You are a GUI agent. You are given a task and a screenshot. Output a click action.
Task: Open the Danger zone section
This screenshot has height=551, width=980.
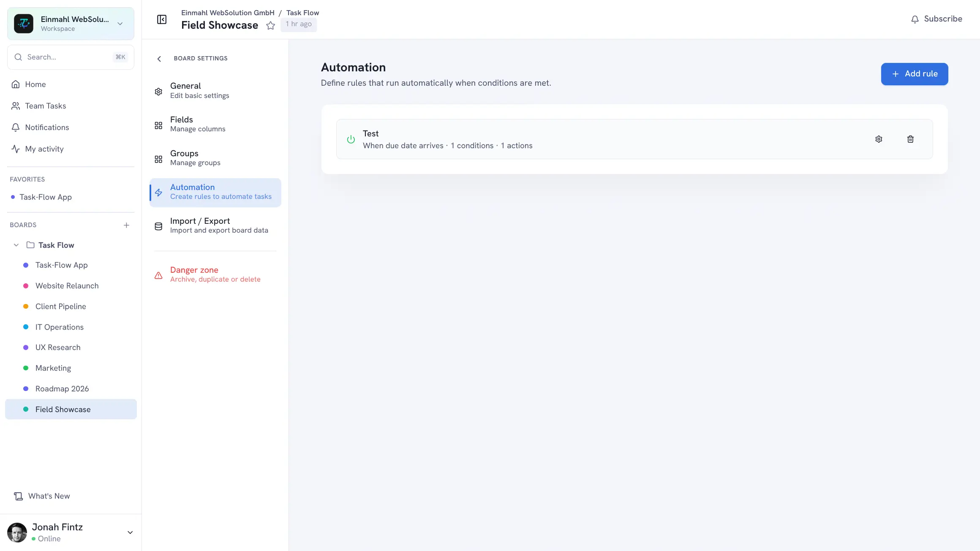[215, 275]
